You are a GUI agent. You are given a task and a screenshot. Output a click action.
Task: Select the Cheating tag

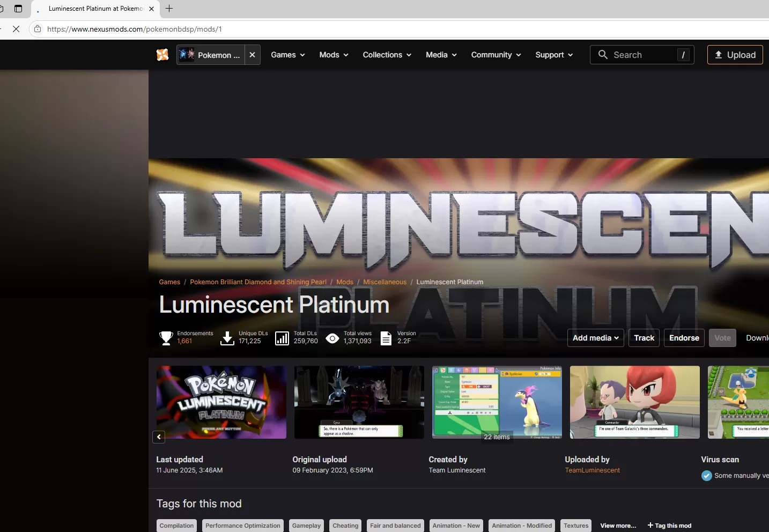click(x=345, y=526)
